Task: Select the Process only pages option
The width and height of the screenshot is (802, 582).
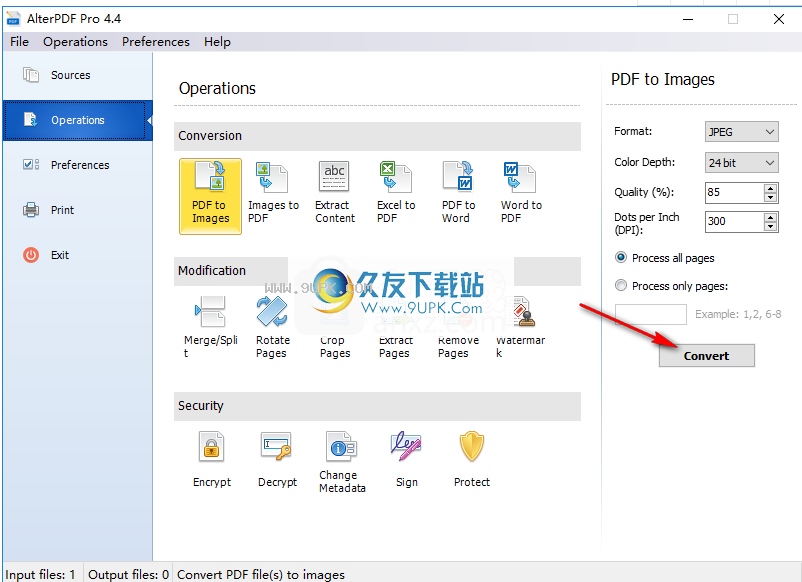Action: [671, 286]
